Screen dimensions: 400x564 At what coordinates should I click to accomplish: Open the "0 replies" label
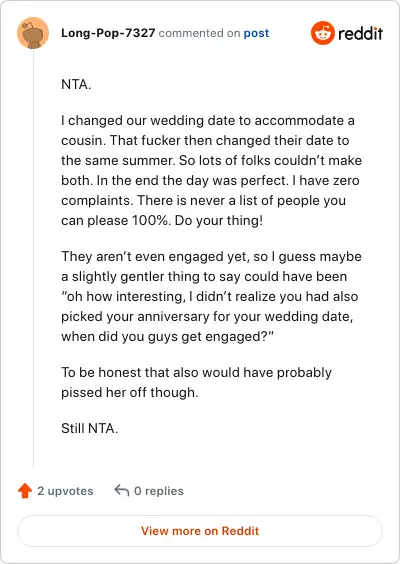point(159,491)
